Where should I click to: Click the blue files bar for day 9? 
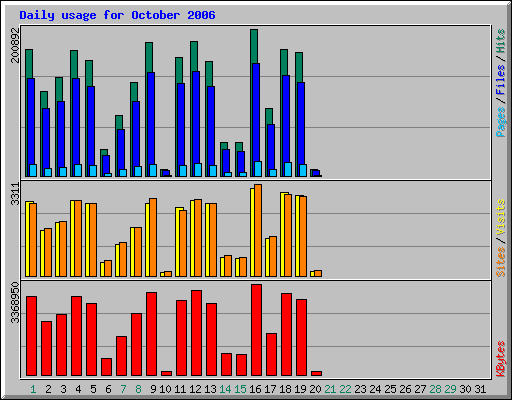tap(151, 124)
